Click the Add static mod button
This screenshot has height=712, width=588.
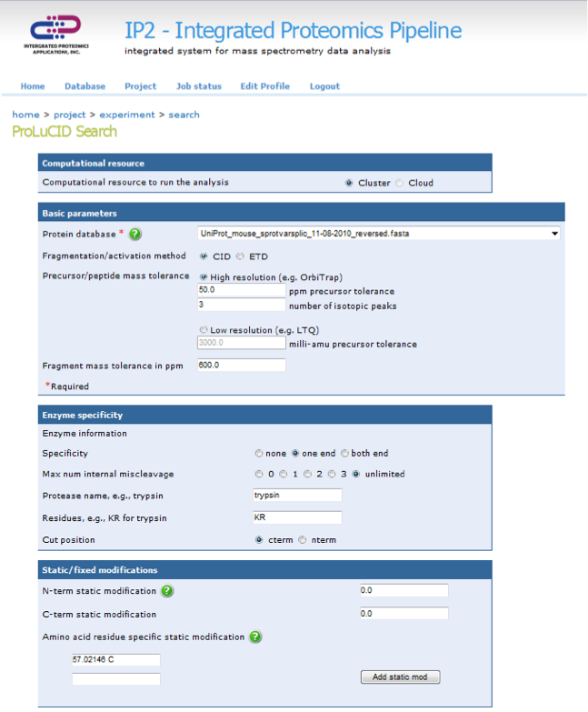(400, 677)
